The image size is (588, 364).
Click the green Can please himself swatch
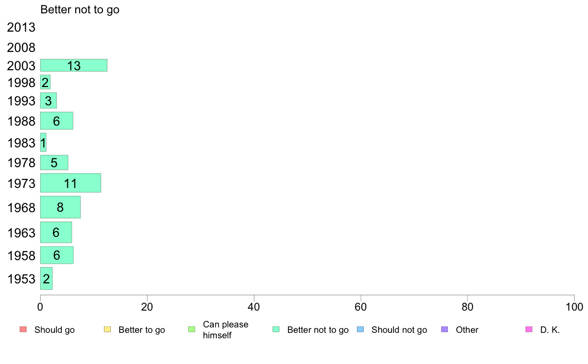(192, 329)
